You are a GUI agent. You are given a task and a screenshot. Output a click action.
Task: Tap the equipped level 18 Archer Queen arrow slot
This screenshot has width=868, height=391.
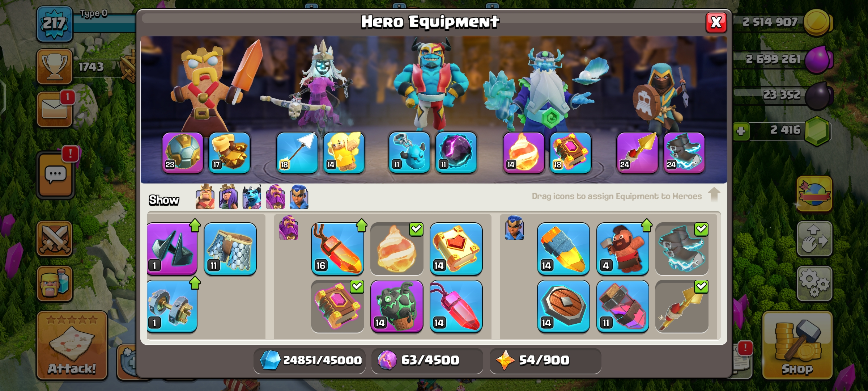click(297, 152)
